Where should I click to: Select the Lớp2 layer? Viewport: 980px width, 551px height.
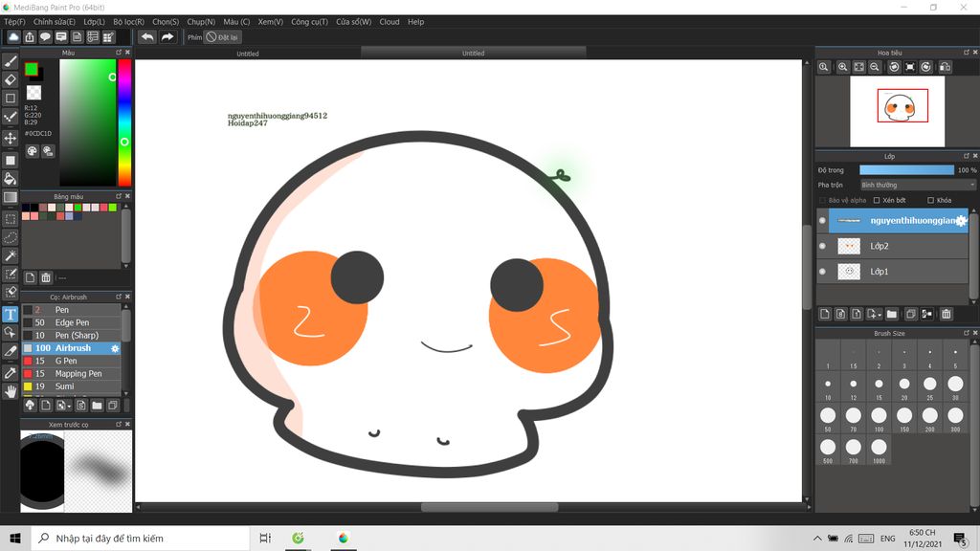click(899, 246)
